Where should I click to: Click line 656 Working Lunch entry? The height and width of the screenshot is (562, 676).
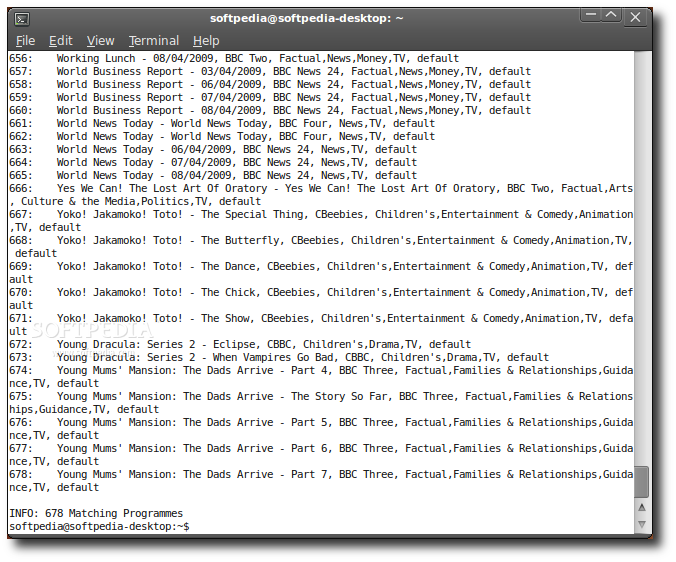234,58
